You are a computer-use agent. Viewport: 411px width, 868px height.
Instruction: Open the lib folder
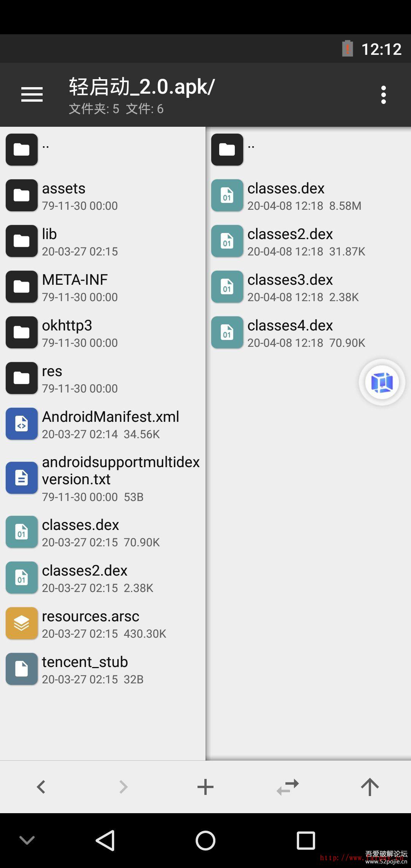49,241
